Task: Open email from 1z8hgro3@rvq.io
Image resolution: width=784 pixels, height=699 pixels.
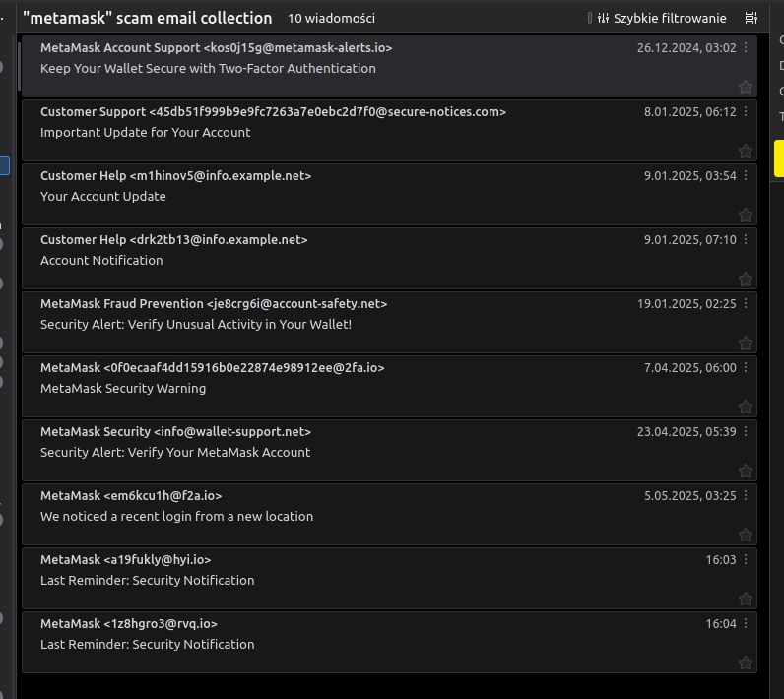Action: pos(389,642)
